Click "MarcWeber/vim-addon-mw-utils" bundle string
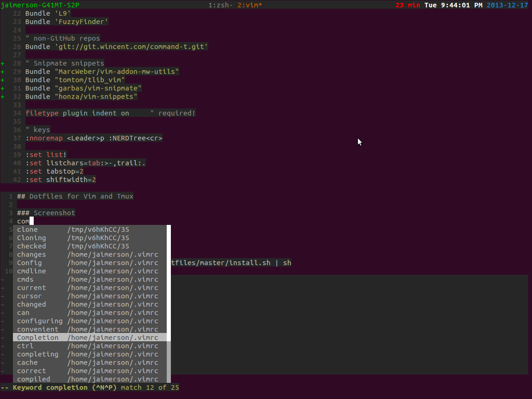The image size is (532, 399). coord(117,72)
